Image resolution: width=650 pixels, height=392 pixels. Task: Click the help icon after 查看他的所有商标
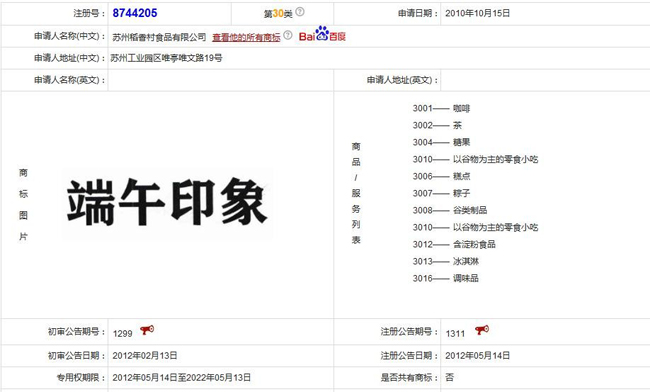288,35
